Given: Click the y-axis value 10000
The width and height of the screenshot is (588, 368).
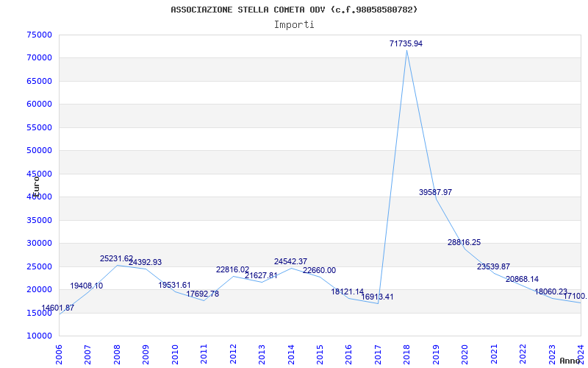Looking at the screenshot, I should tap(40, 336).
